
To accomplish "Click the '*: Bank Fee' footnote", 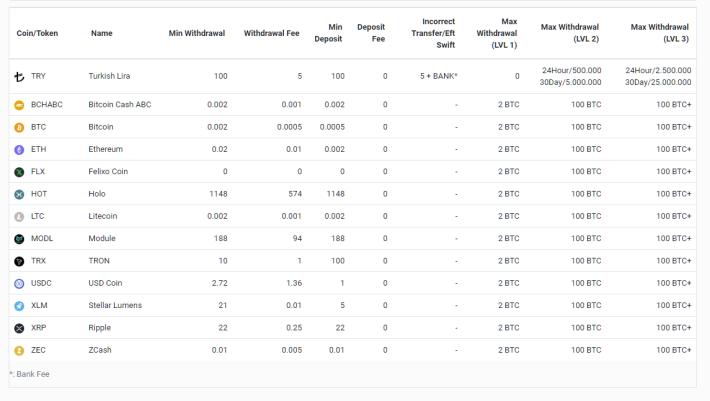I will (29, 374).
